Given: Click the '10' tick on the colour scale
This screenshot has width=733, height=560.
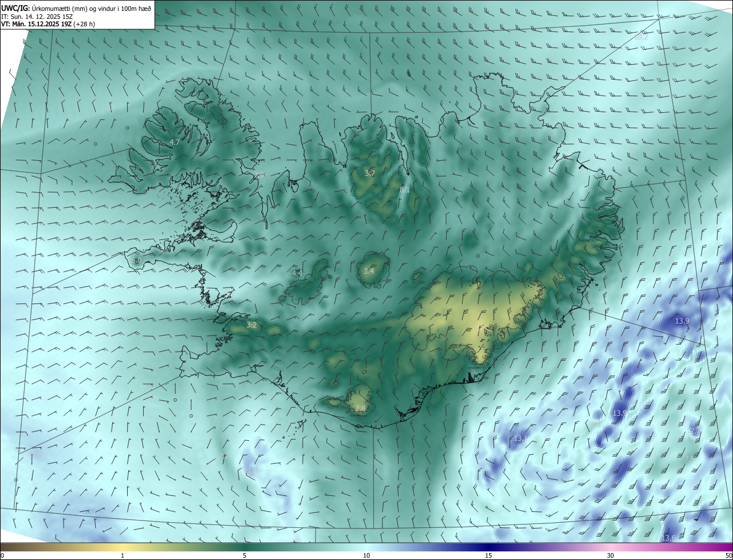Looking at the screenshot, I should pyautogui.click(x=366, y=555).
